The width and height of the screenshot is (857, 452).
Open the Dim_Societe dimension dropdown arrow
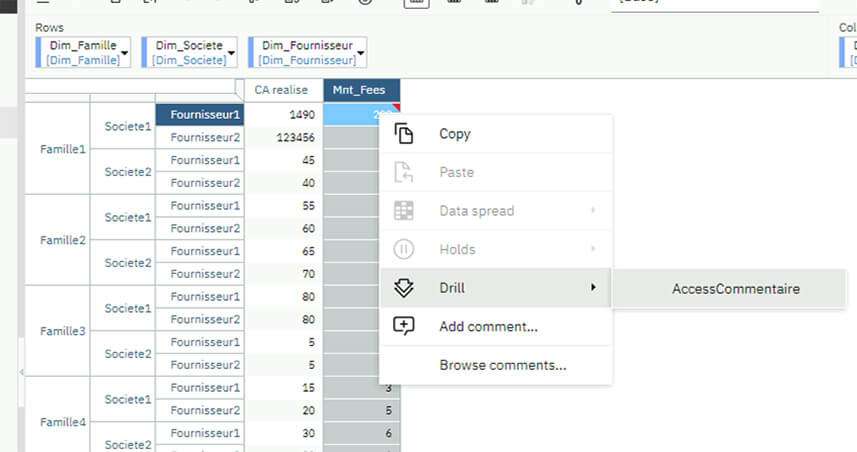[231, 53]
